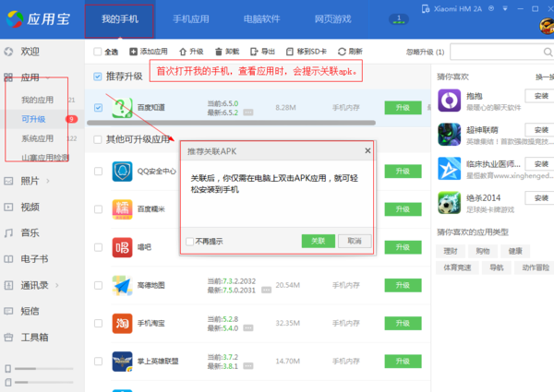Select 可升级 in the sidebar
554x392 pixels.
pos(33,119)
